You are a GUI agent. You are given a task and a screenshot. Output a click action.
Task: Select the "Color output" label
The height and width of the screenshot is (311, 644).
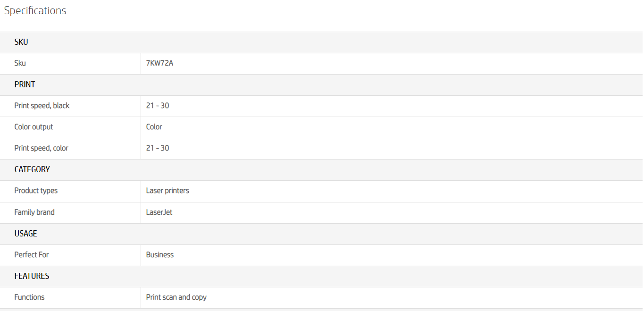point(33,127)
